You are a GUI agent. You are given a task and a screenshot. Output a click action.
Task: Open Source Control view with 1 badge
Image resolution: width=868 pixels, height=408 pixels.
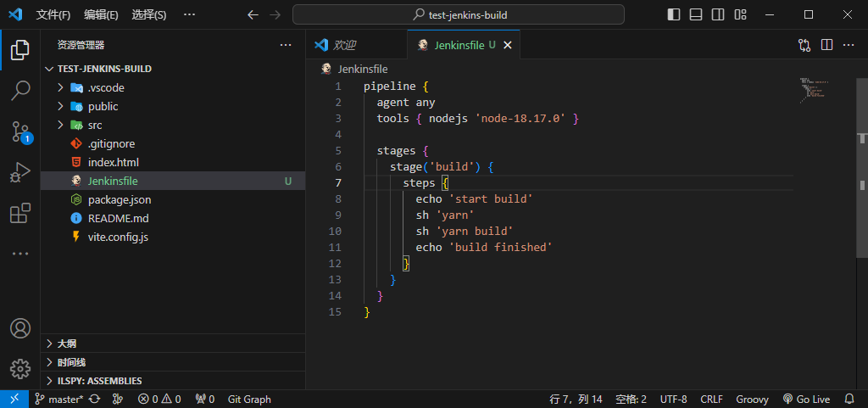pos(21,132)
